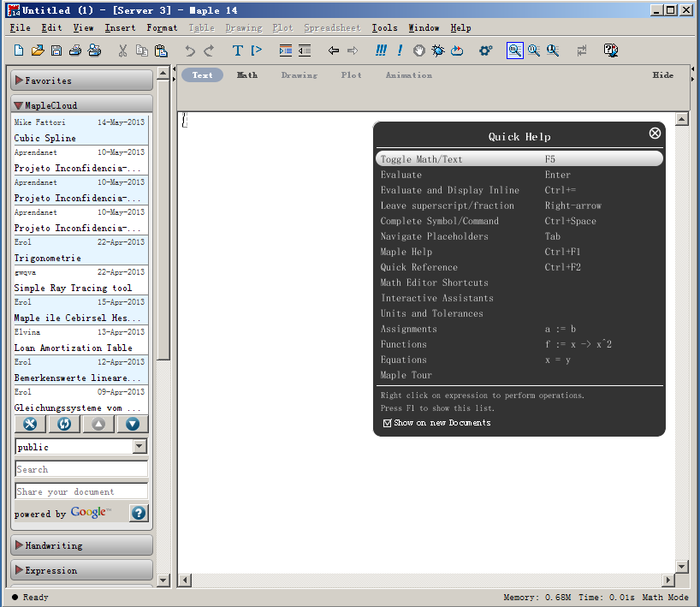The height and width of the screenshot is (607, 700).
Task: Open the Window menu
Action: click(x=424, y=27)
